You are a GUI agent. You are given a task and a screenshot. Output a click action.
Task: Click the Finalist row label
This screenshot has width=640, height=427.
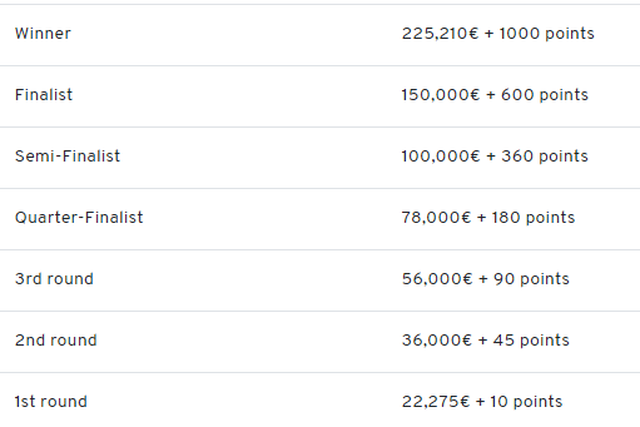(44, 95)
